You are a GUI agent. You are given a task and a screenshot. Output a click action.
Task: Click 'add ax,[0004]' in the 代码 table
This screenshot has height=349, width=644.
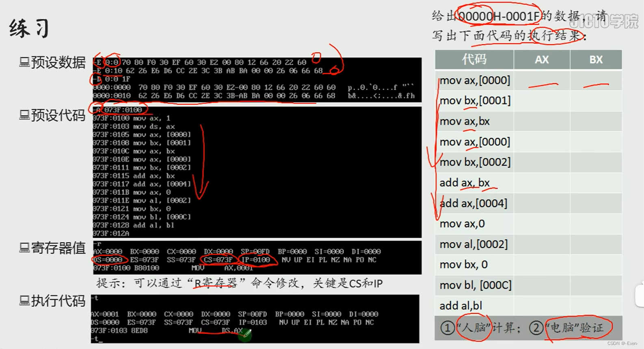coord(473,203)
